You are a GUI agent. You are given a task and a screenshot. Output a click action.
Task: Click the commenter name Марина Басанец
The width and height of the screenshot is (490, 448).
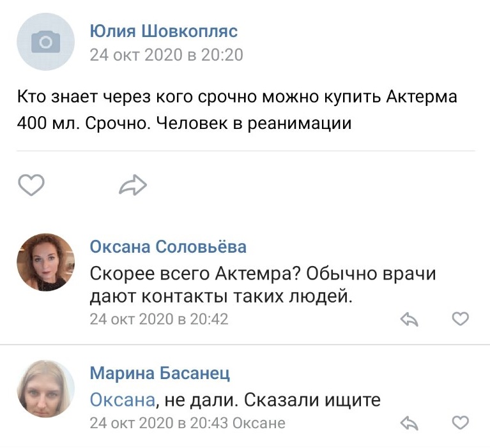click(x=160, y=373)
